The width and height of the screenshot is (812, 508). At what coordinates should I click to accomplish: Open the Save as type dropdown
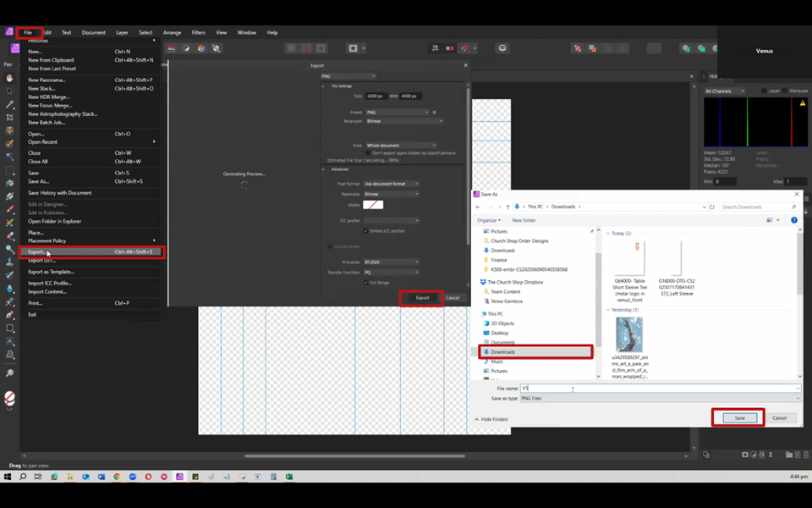660,398
